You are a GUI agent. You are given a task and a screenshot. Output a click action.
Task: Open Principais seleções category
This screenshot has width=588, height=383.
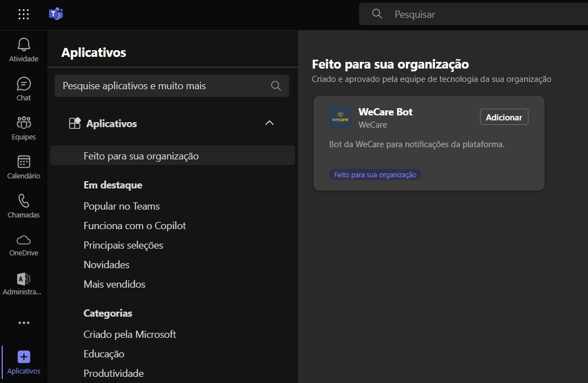124,245
